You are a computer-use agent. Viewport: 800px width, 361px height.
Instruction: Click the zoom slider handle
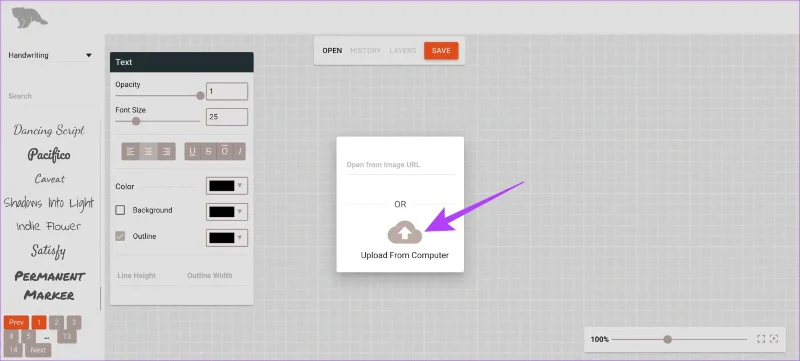667,339
